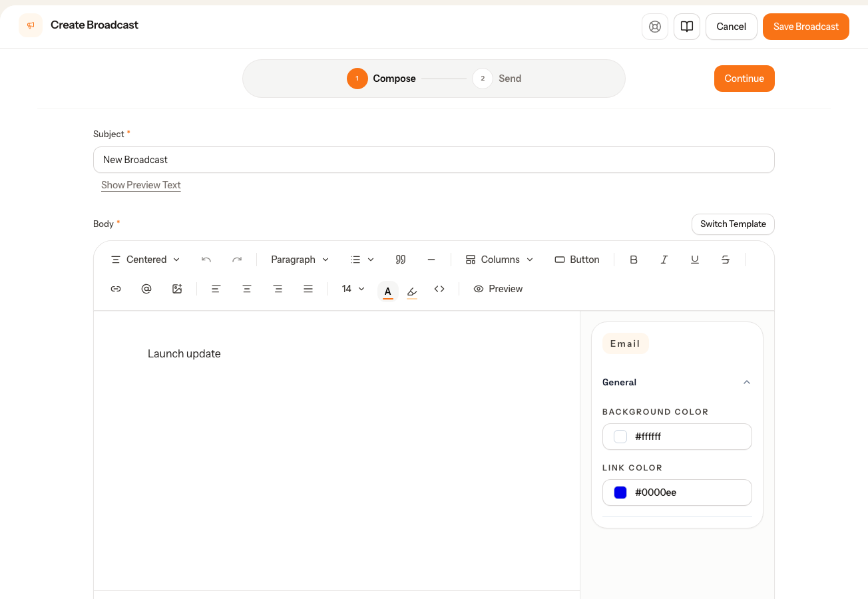The width and height of the screenshot is (868, 599).
Task: Open the Centered layout dropdown
Action: pos(145,260)
